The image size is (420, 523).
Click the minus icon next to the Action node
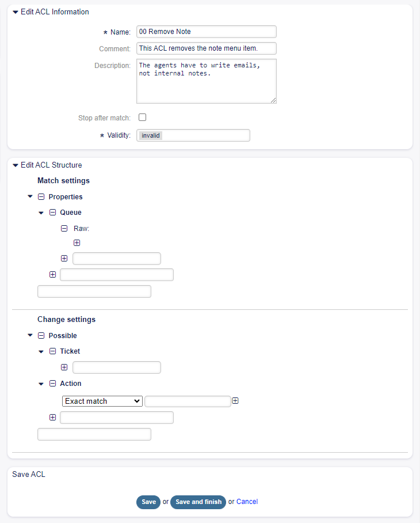(52, 383)
